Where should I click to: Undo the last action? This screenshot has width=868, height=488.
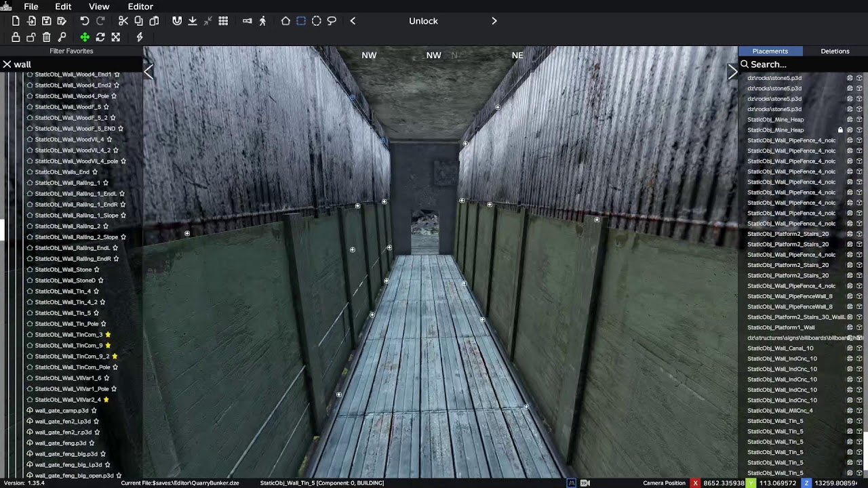point(85,21)
